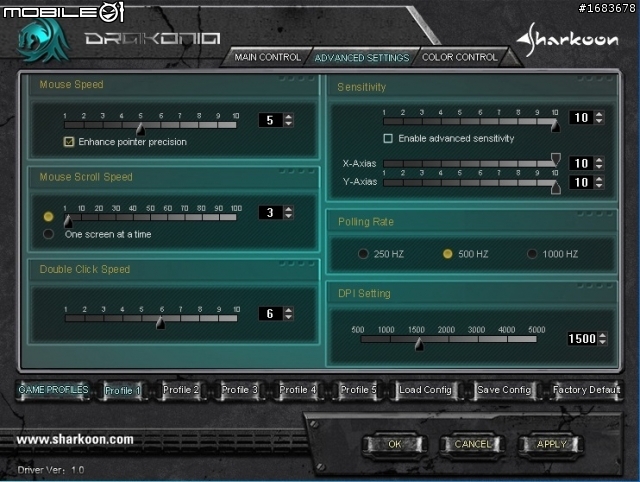Click the 3000 mark on DPI scale
The height and width of the screenshot is (482, 640).
pos(476,330)
